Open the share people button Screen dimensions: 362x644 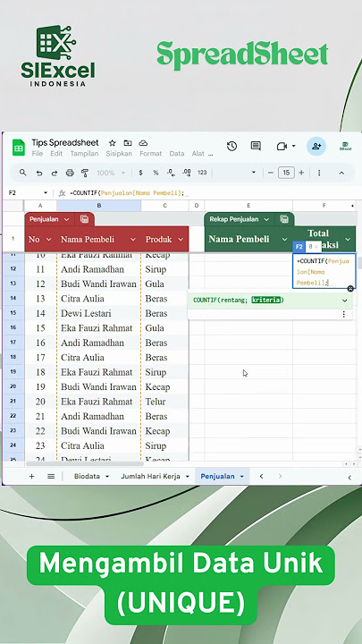[316, 146]
